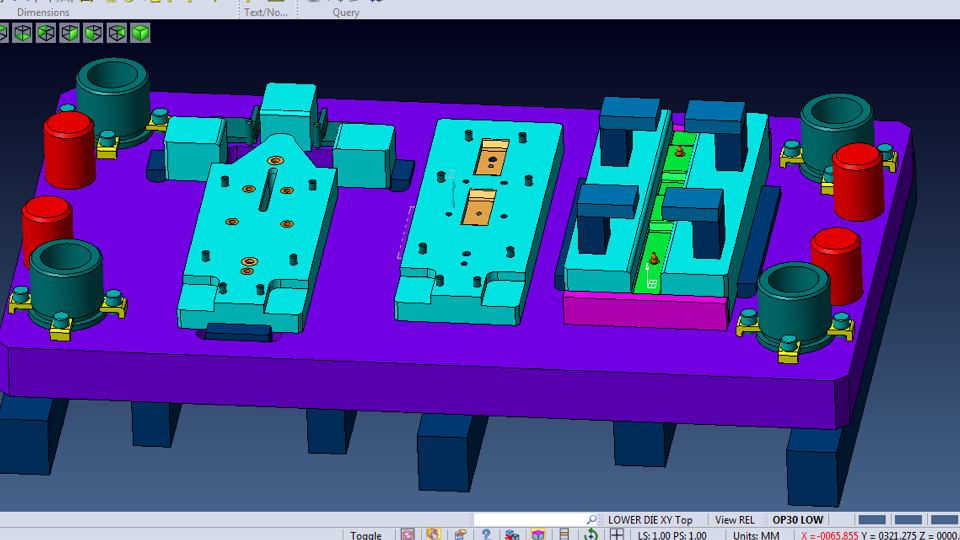Open the Query ribbon group label

pyautogui.click(x=346, y=13)
